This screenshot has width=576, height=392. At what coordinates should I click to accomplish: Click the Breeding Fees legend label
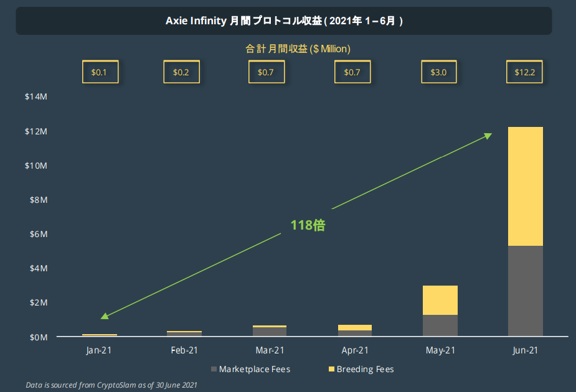click(x=365, y=369)
